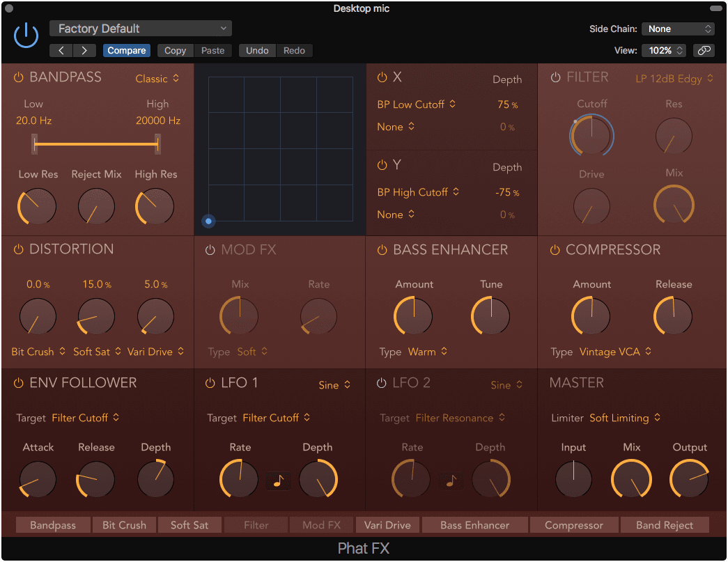
Task: Enable the Mod FX power toggle
Action: [210, 250]
